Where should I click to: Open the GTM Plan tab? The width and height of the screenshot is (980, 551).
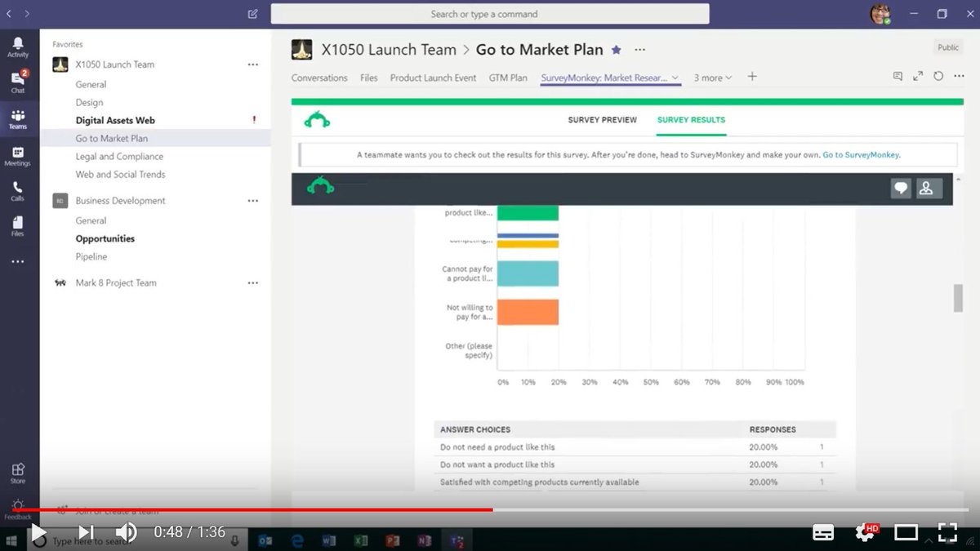point(508,78)
